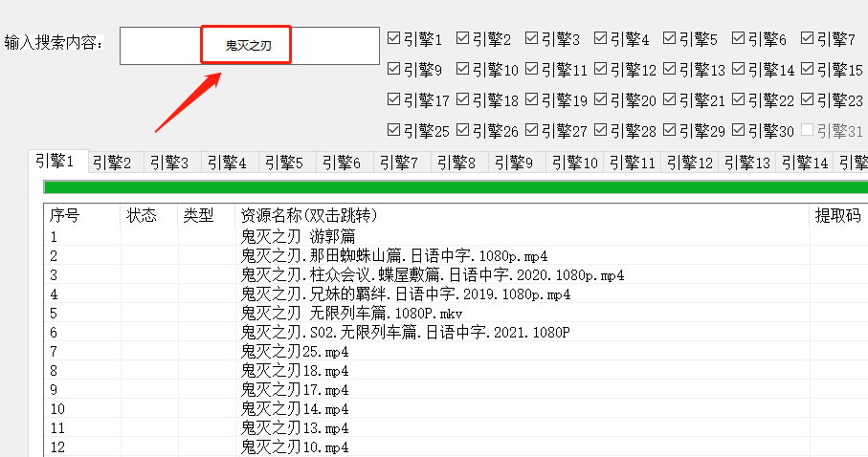Click the 状态 column header
868x457 pixels.
(149, 215)
